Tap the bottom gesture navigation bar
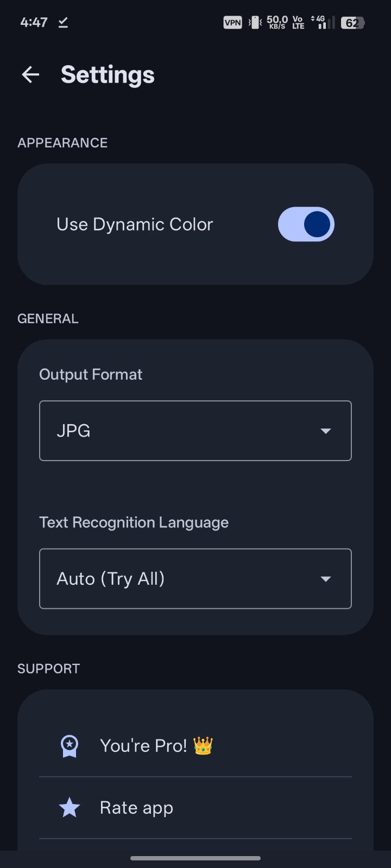The height and width of the screenshot is (868, 391). (x=195, y=858)
